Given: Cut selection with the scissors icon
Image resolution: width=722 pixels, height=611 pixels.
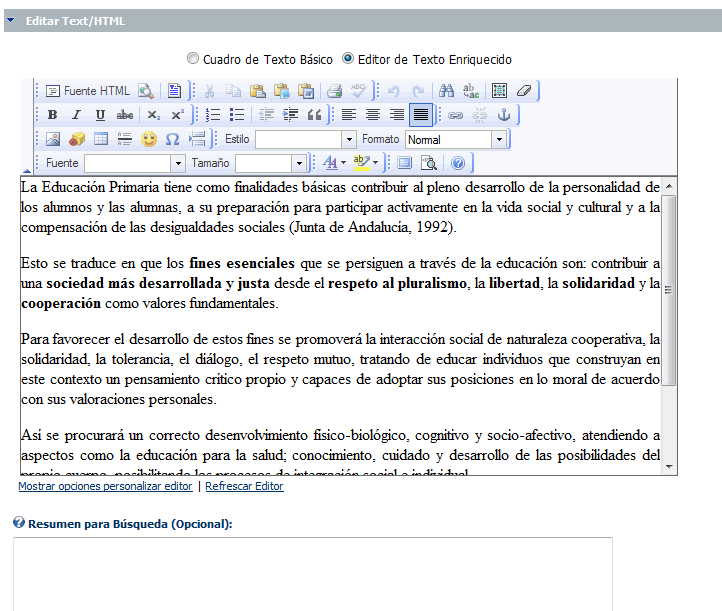Looking at the screenshot, I should (x=210, y=91).
